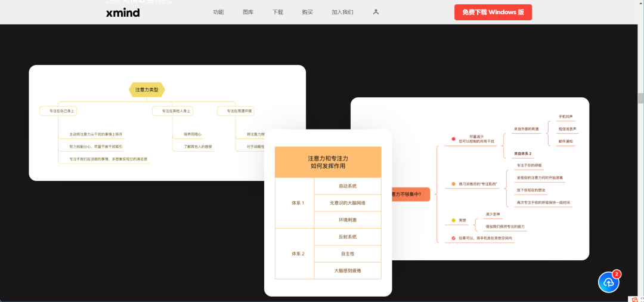The image size is (644, 302).
Task: Click the 反射系统 table cell
Action: pyautogui.click(x=348, y=237)
